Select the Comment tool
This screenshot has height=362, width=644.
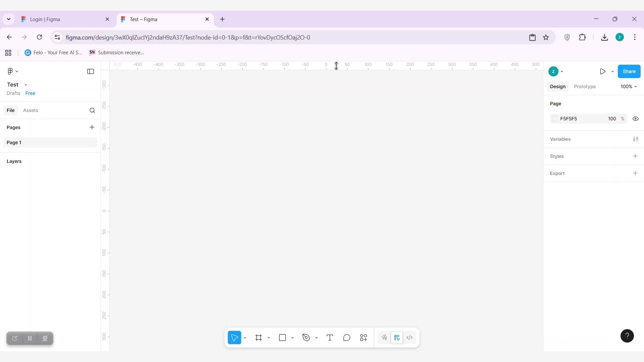pos(347,338)
